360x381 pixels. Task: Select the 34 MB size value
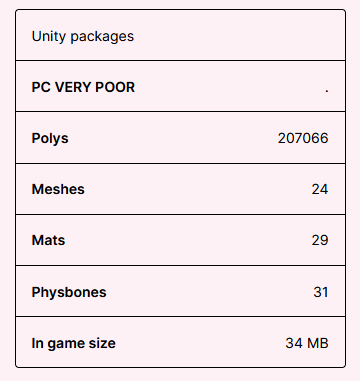pyautogui.click(x=307, y=343)
